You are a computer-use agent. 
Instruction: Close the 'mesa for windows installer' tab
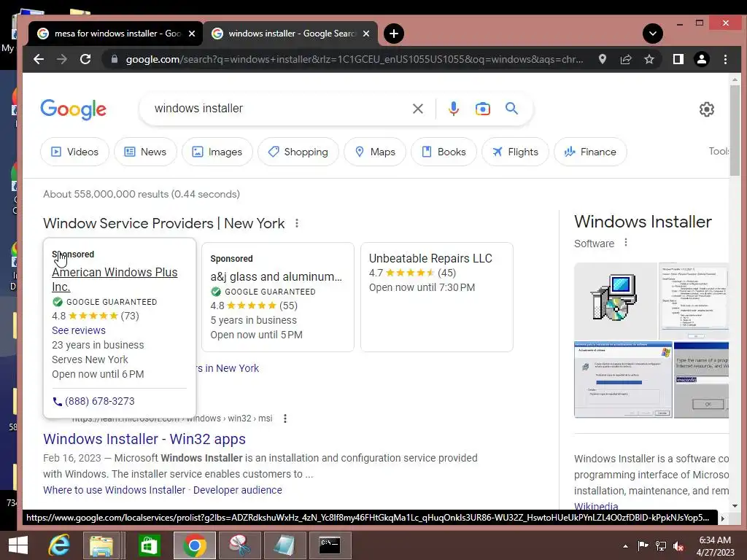[x=192, y=34]
